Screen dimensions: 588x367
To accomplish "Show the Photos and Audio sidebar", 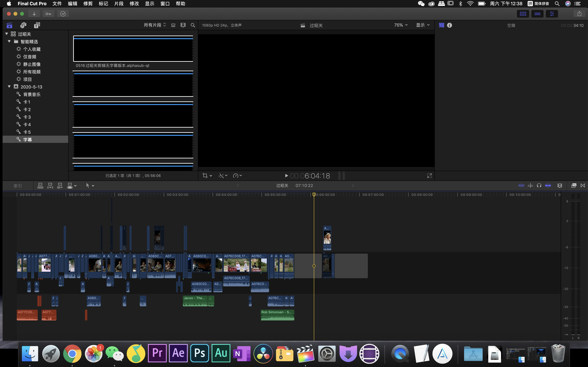I will click(23, 25).
